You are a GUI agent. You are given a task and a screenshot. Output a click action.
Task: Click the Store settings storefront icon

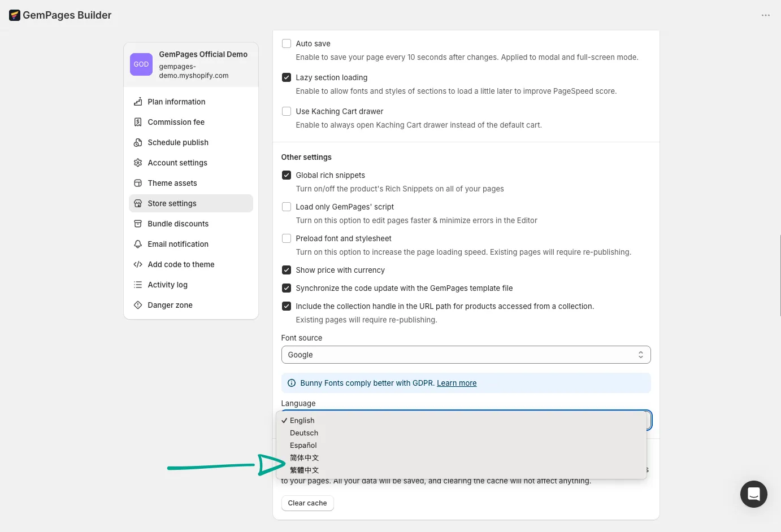pyautogui.click(x=138, y=203)
